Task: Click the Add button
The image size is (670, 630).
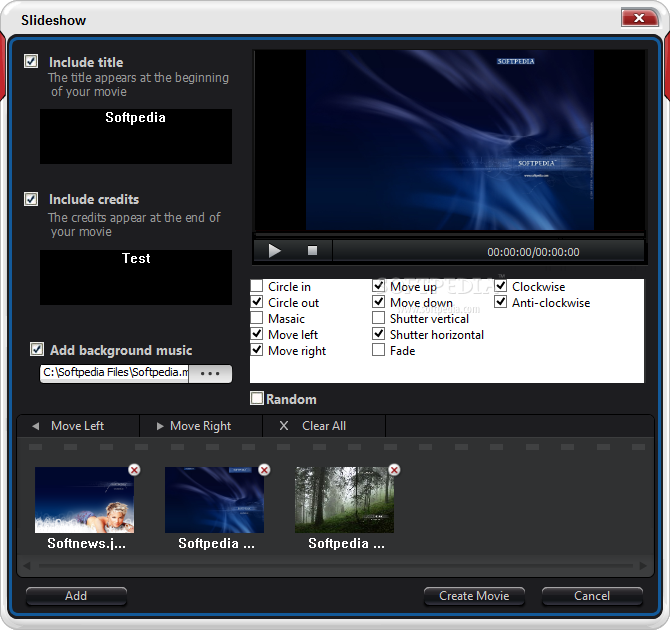Action: pyautogui.click(x=76, y=596)
